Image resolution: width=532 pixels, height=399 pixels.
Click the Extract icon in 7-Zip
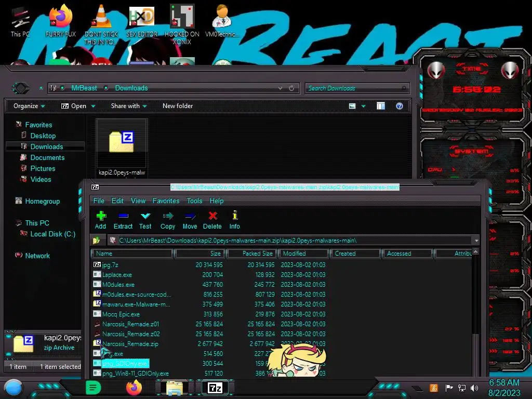[123, 216]
